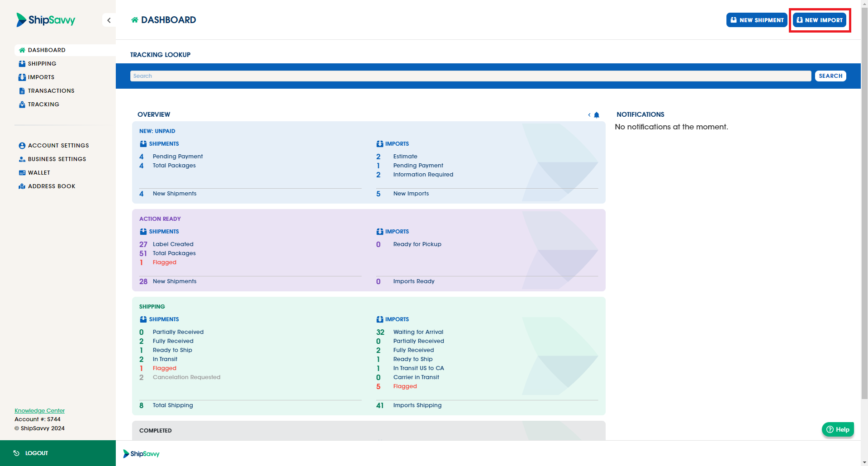Click the Wallet card icon
Screen dimensions: 868x466
click(22, 173)
